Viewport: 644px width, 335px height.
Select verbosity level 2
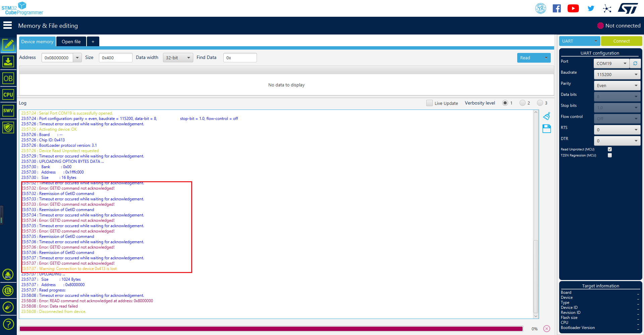click(523, 103)
